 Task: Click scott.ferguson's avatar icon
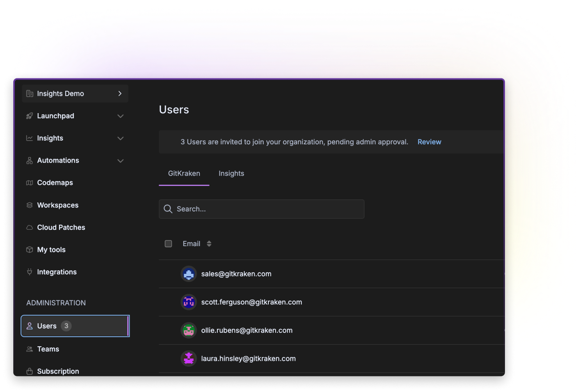pos(189,302)
